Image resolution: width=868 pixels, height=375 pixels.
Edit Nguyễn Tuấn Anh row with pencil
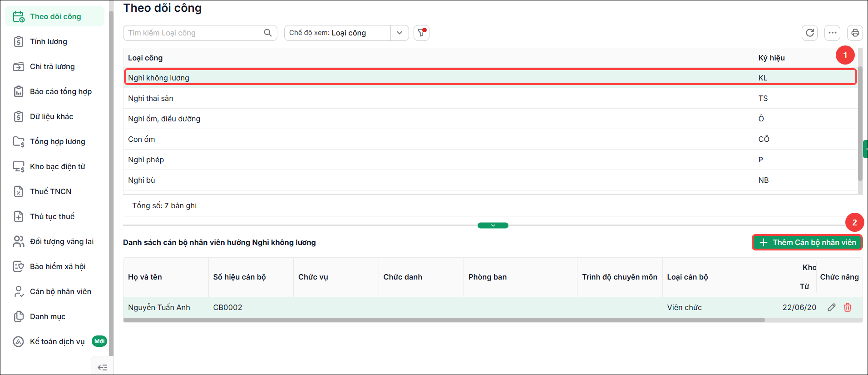click(832, 307)
